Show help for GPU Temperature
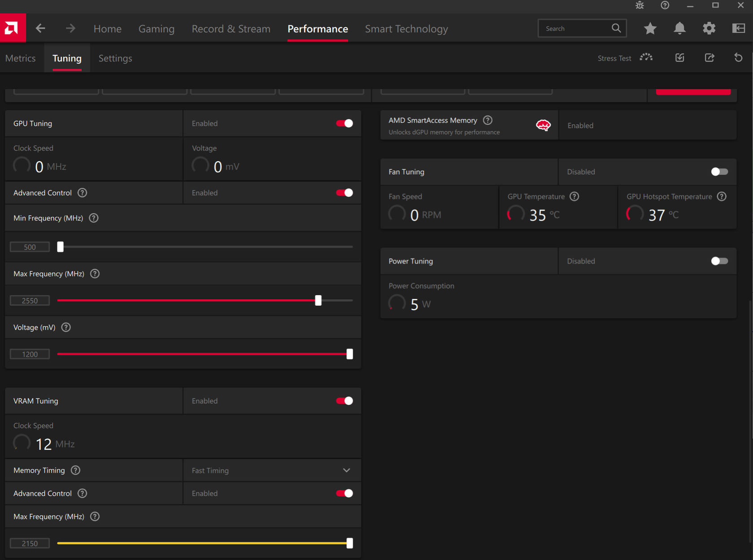 574,196
